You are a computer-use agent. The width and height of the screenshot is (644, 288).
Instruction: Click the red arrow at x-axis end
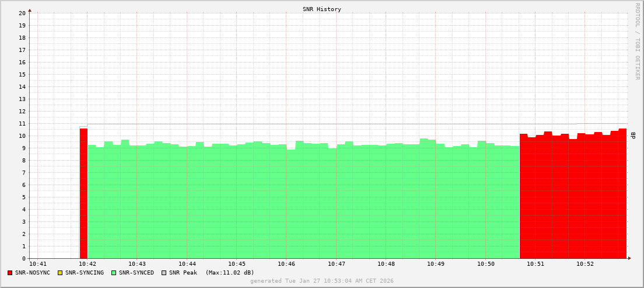coord(629,258)
